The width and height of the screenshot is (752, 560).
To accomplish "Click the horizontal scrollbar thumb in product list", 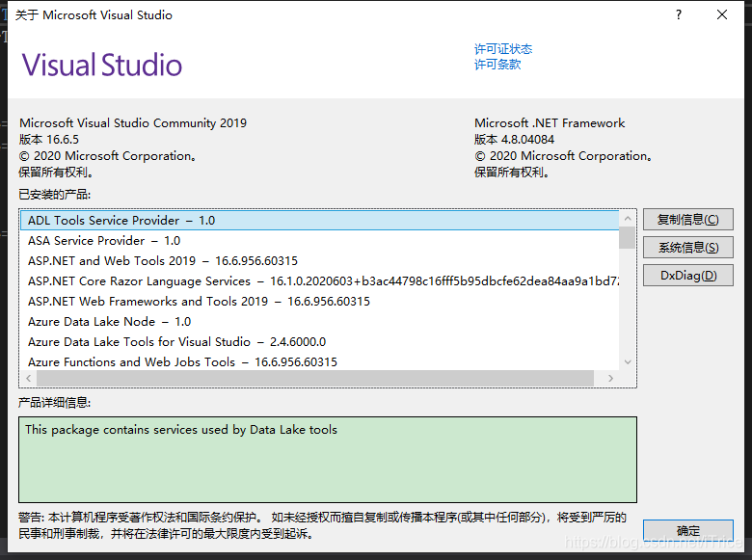I will tap(315, 378).
